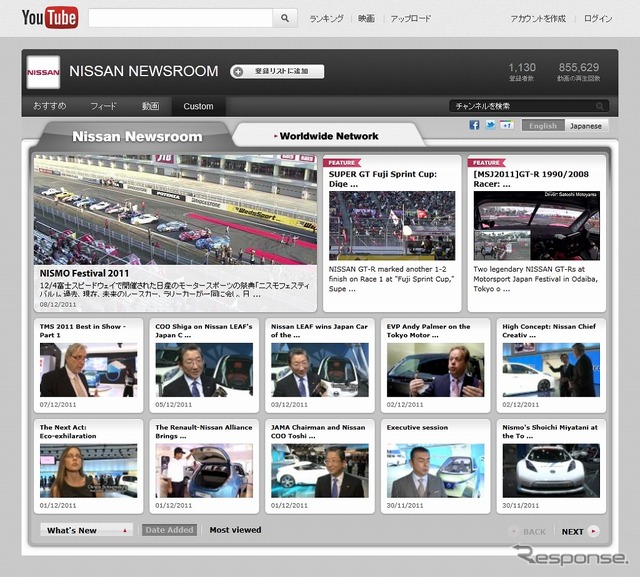Open High Concept: Nissan Chief video
Screen dimensions: 640x577
coord(551,370)
